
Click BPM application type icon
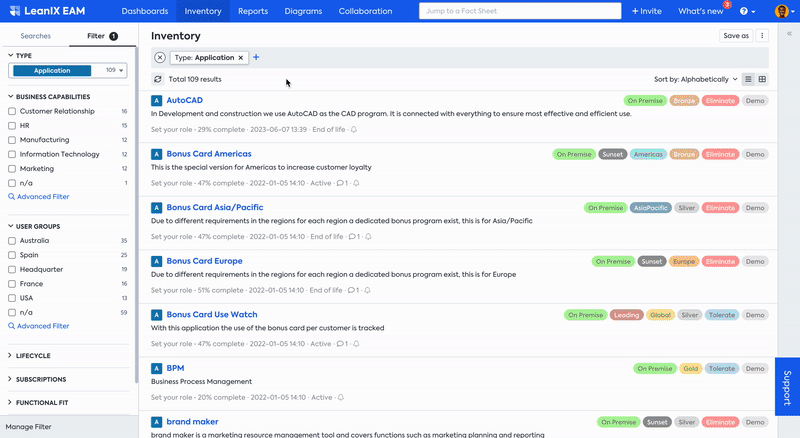click(157, 369)
